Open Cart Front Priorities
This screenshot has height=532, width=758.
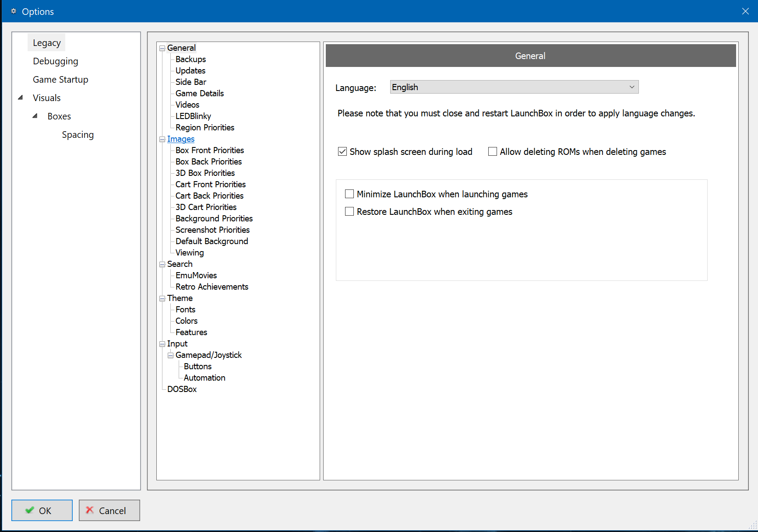tap(211, 185)
